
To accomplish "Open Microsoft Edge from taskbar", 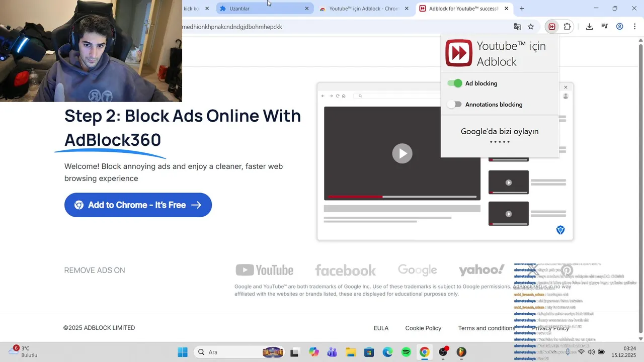I will [387, 352].
